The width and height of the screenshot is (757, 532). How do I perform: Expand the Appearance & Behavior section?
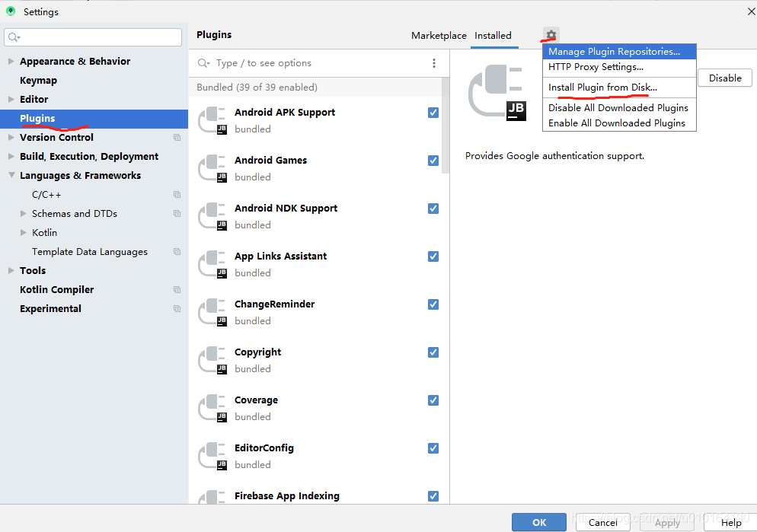[11, 61]
